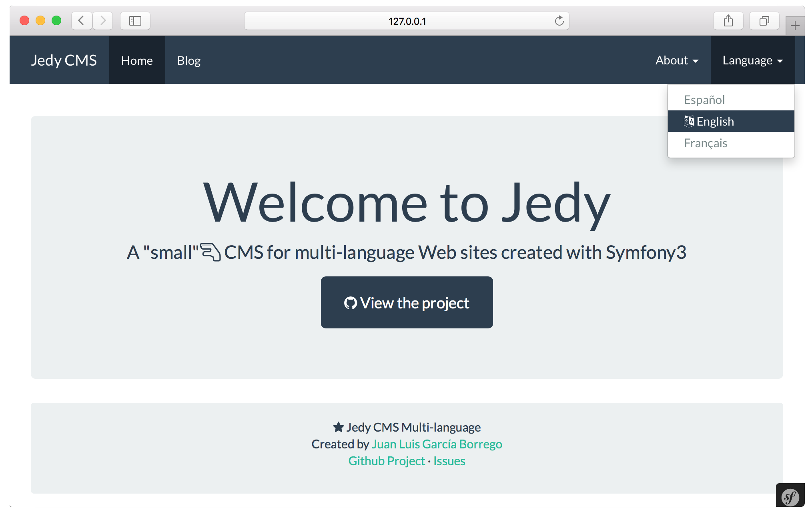Open Juan Luis García Borrego link
Image resolution: width=812 pixels, height=516 pixels.
[x=437, y=444]
